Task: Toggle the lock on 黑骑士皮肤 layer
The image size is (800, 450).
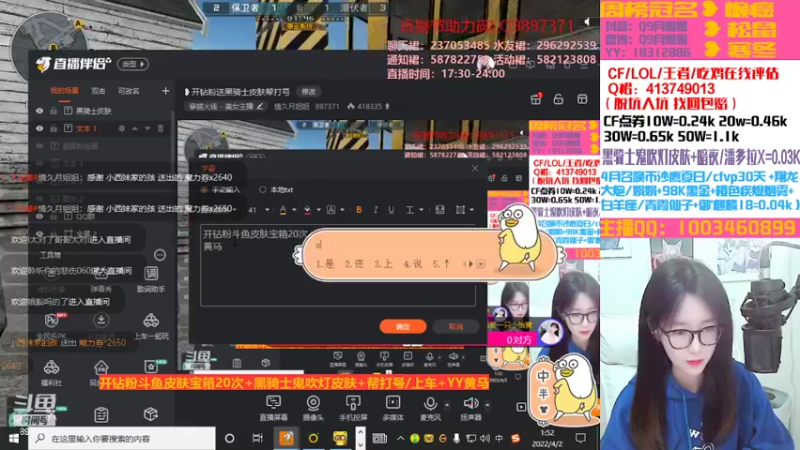Action: pyautogui.click(x=53, y=111)
